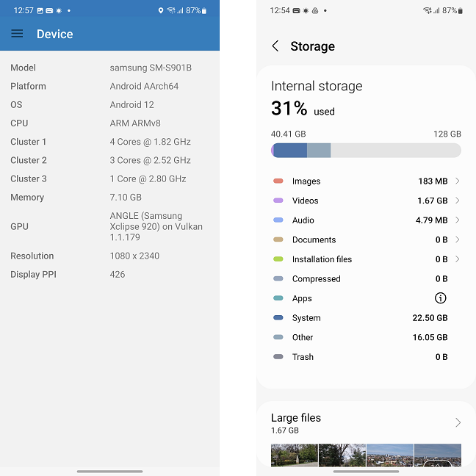This screenshot has height=476, width=476.
Task: Tap the 31% used text
Action: [303, 109]
